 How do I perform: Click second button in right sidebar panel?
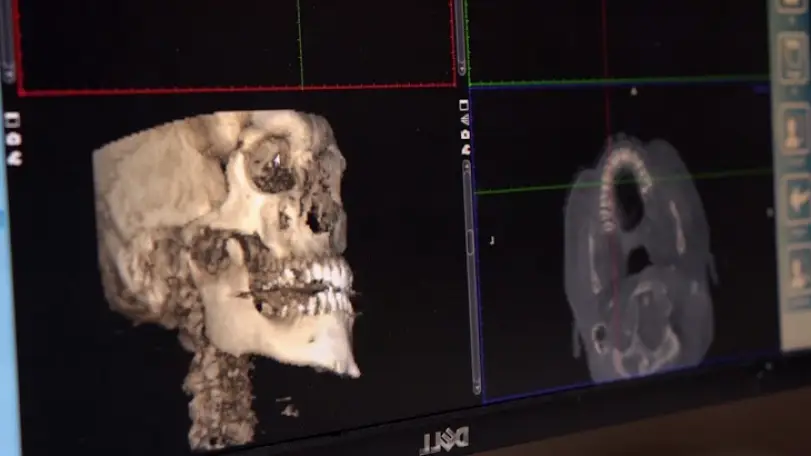(792, 58)
